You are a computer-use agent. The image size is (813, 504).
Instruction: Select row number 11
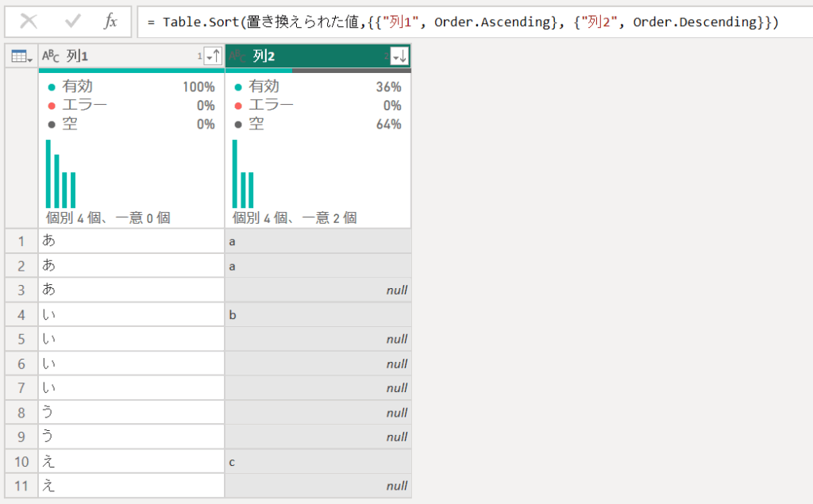pos(21,486)
